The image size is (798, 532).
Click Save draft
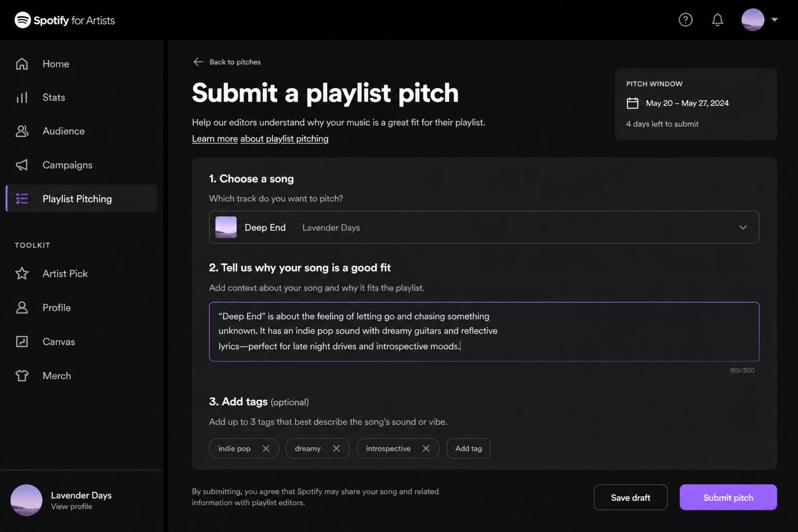click(x=630, y=497)
